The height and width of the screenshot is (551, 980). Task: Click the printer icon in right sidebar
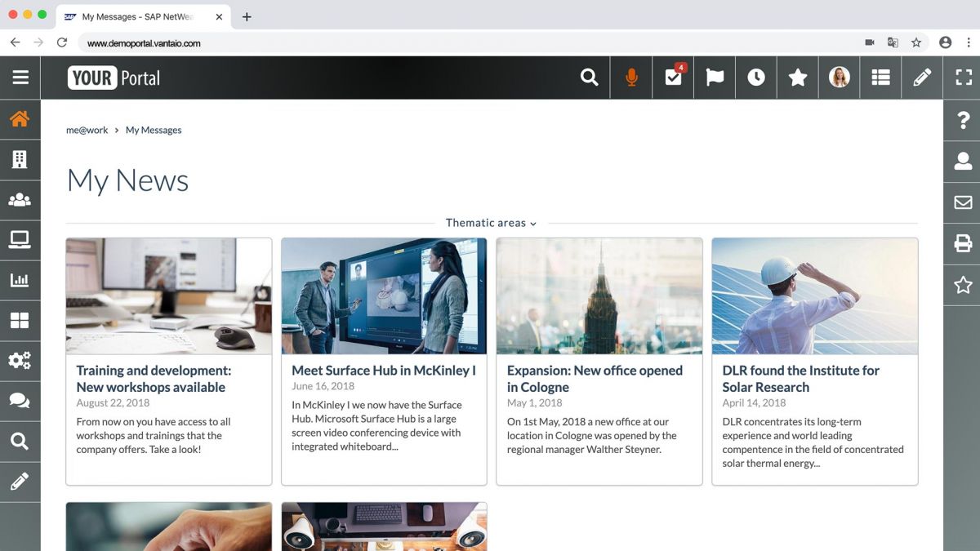click(963, 243)
